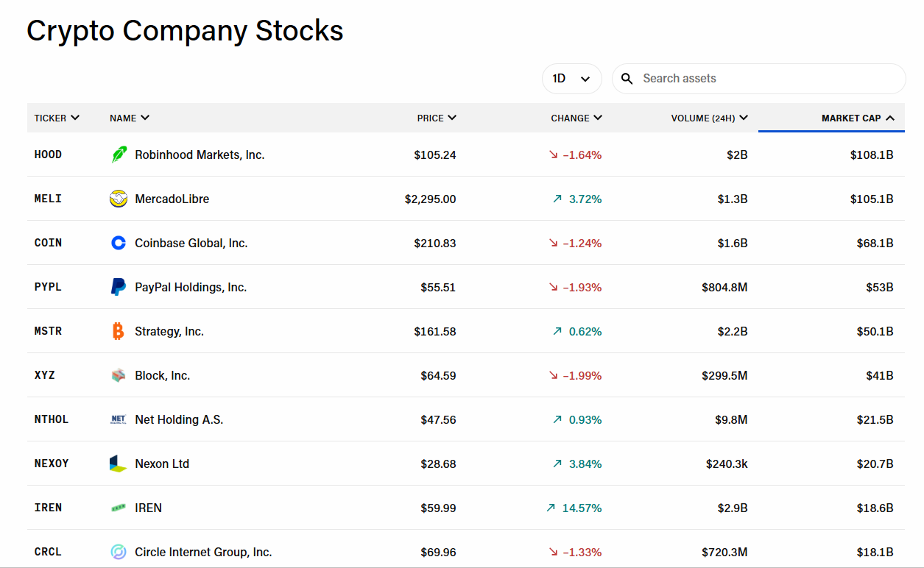Click the Block, Inc. cube logo icon
Viewport: 924px width, 568px height.
coord(119,375)
